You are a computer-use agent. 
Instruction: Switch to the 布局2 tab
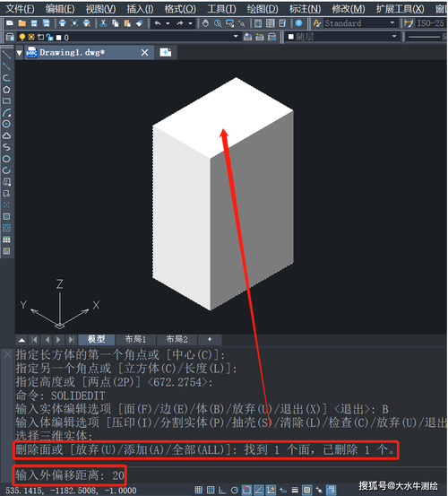(x=177, y=340)
